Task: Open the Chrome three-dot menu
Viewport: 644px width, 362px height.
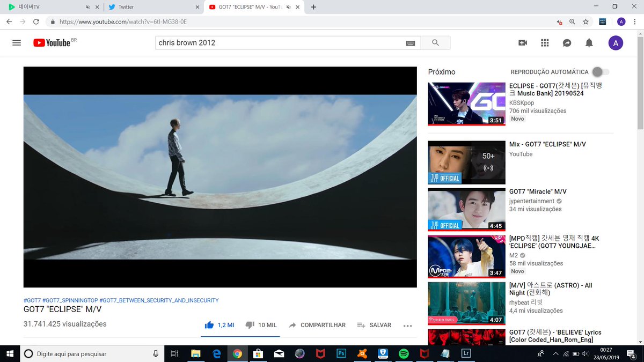Action: point(634,22)
